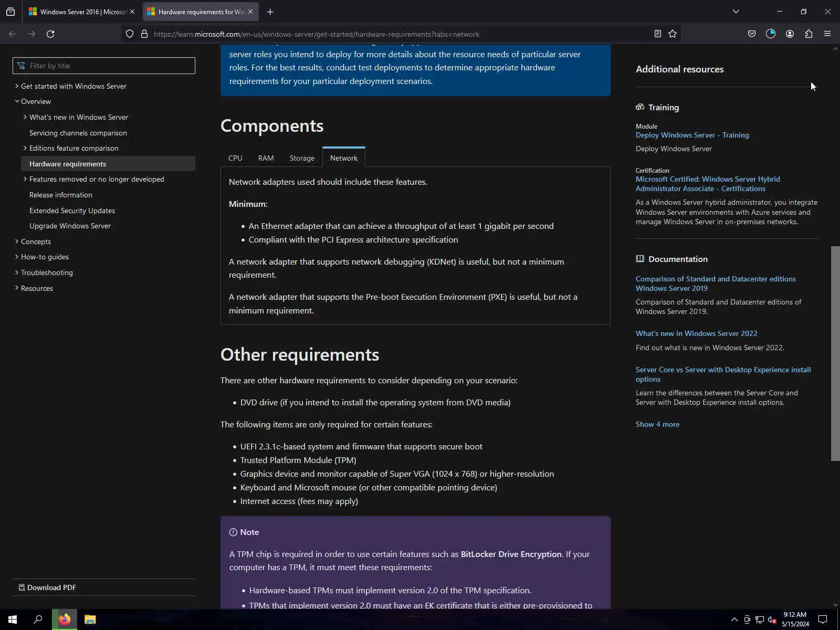Image resolution: width=840 pixels, height=630 pixels.
Task: Open the circular extension icon in toolbar
Action: pos(771,34)
